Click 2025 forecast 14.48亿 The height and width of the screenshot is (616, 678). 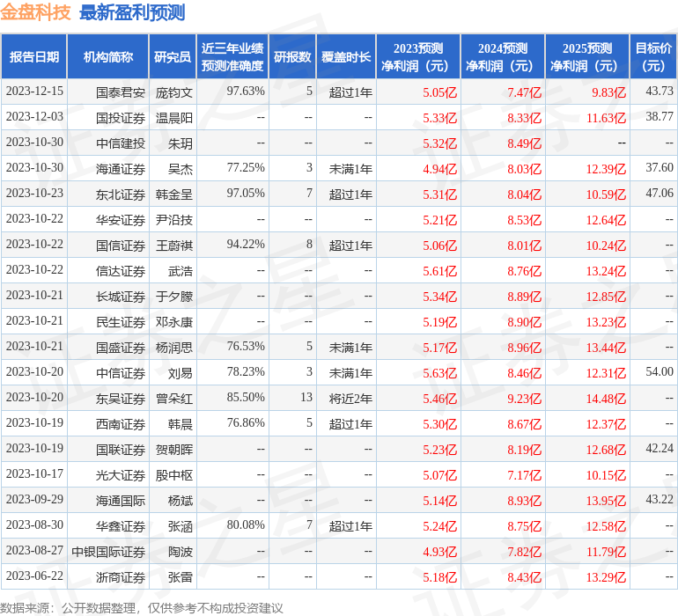(x=606, y=399)
